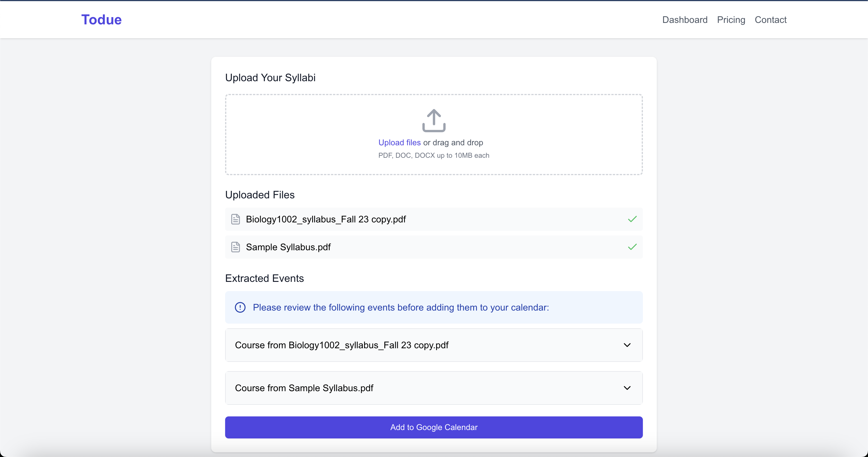Expand the Sample Syllabus course chevron
Viewport: 868px width, 457px height.
click(x=627, y=388)
